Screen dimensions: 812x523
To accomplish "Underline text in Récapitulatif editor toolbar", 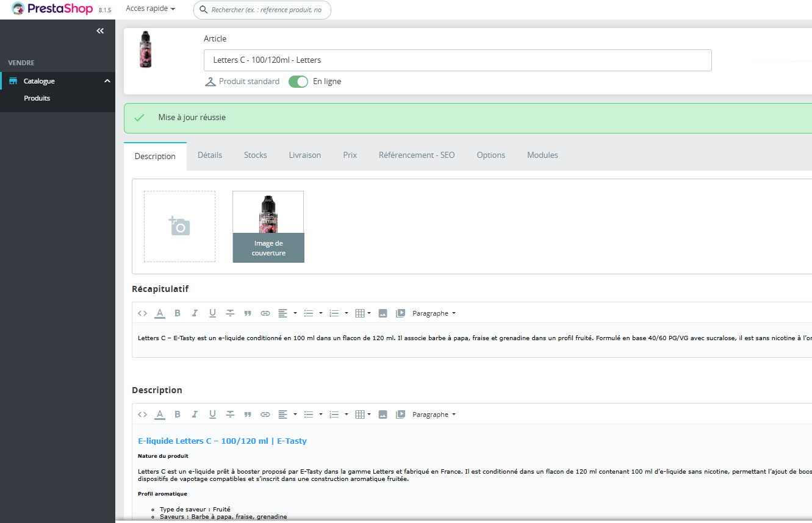I will [212, 313].
